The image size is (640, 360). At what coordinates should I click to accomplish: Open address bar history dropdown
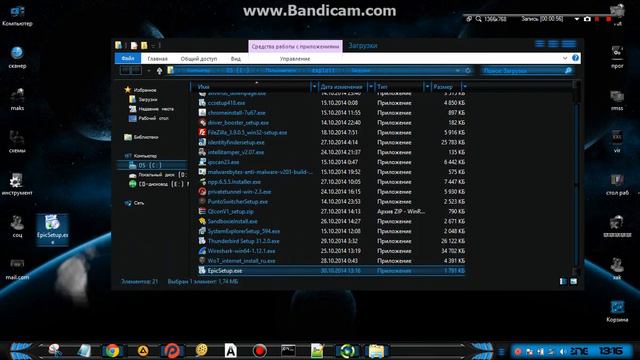coord(458,71)
